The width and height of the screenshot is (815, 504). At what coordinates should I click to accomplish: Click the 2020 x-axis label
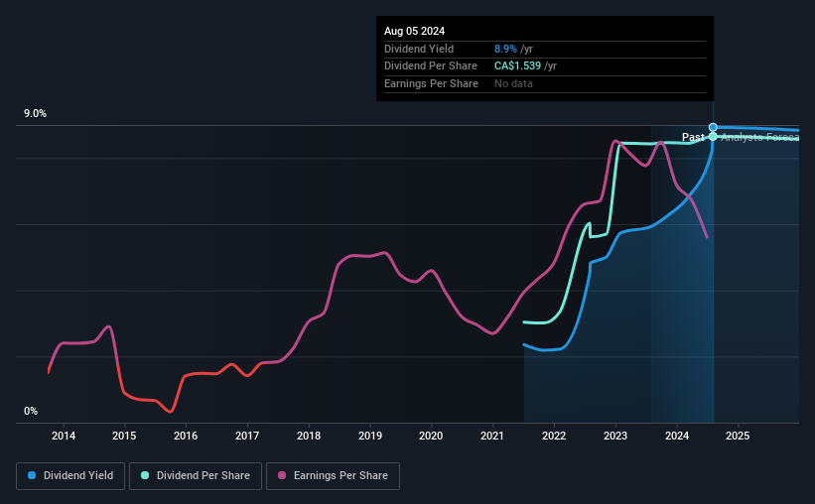(x=431, y=436)
